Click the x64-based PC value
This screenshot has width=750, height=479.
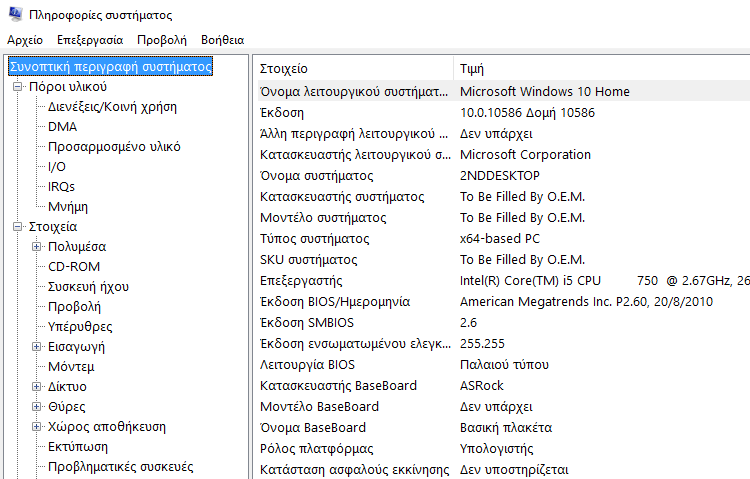point(500,238)
